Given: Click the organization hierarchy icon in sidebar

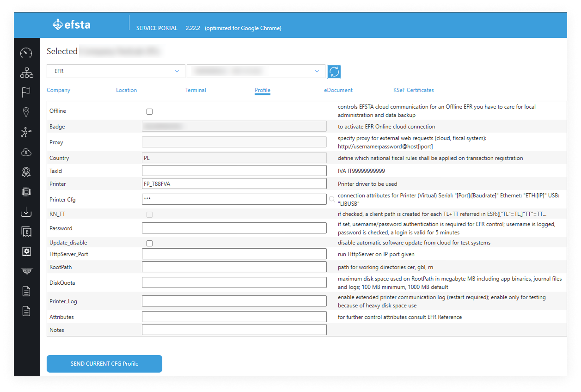Looking at the screenshot, I should click(26, 73).
